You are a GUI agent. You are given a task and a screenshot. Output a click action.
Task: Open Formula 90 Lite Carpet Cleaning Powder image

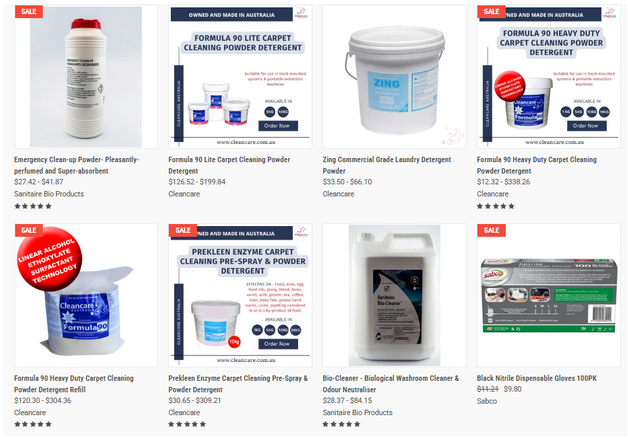(240, 77)
